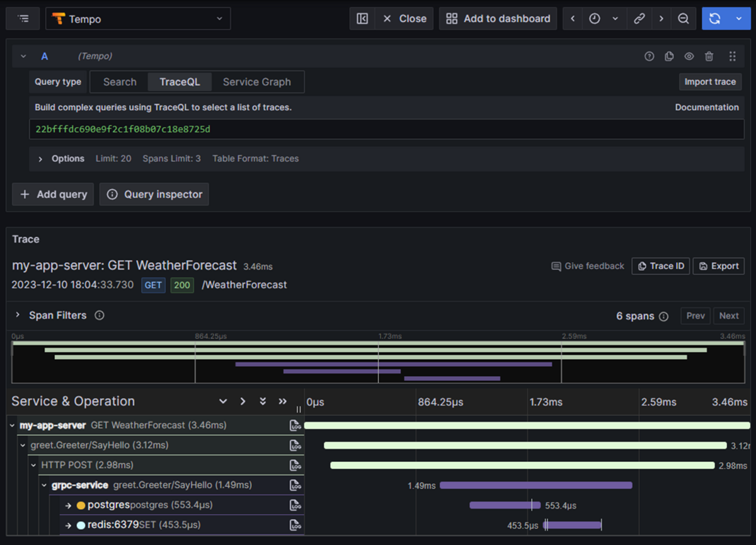
Task: Click the trace minimap overview
Action: [378, 362]
